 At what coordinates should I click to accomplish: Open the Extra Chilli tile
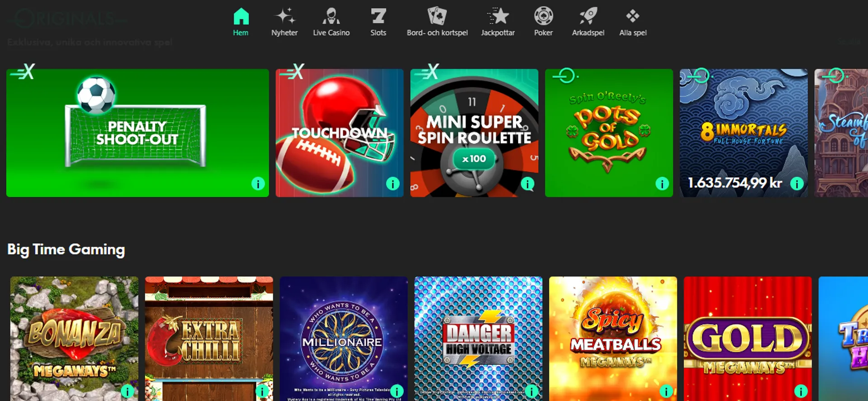[x=209, y=339]
